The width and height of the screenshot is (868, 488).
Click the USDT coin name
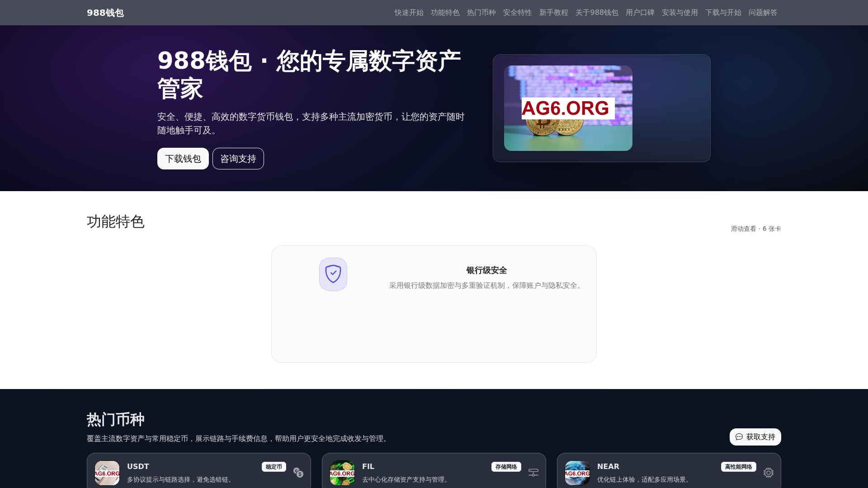pos(138,466)
